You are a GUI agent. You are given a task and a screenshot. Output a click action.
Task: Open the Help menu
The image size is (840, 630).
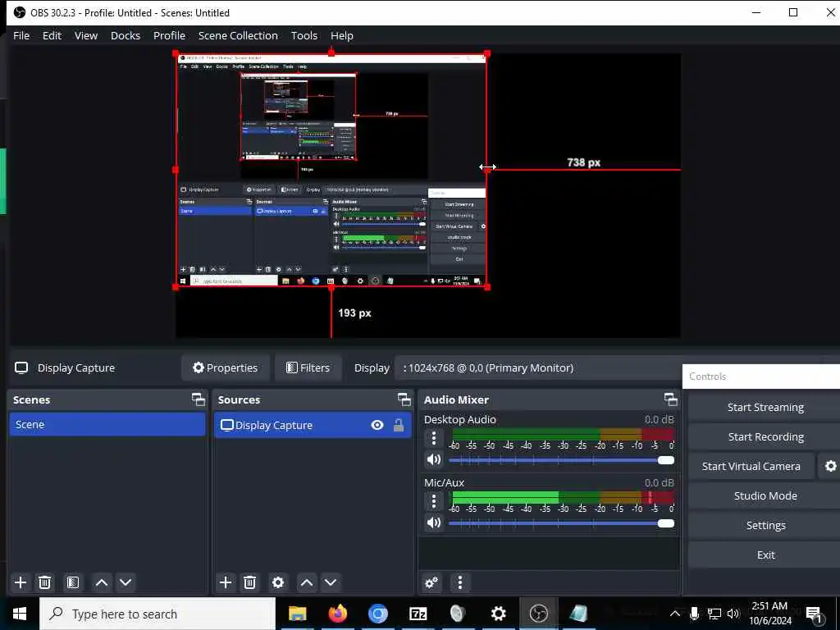point(342,35)
